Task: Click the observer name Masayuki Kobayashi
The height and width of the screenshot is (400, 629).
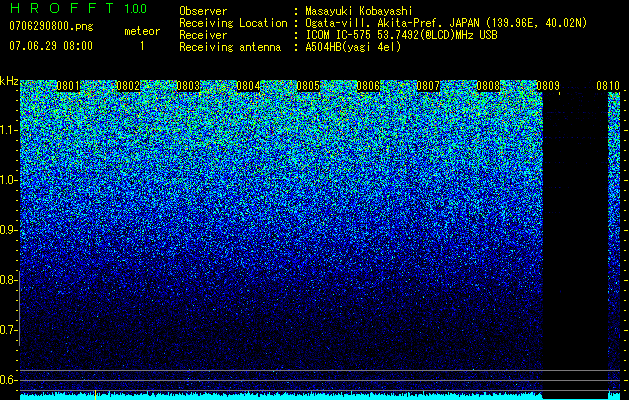Action: pyautogui.click(x=359, y=11)
